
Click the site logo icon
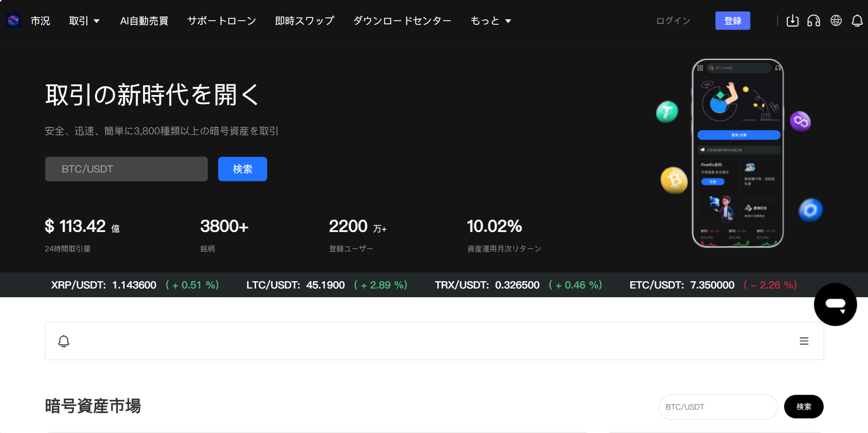coord(13,21)
